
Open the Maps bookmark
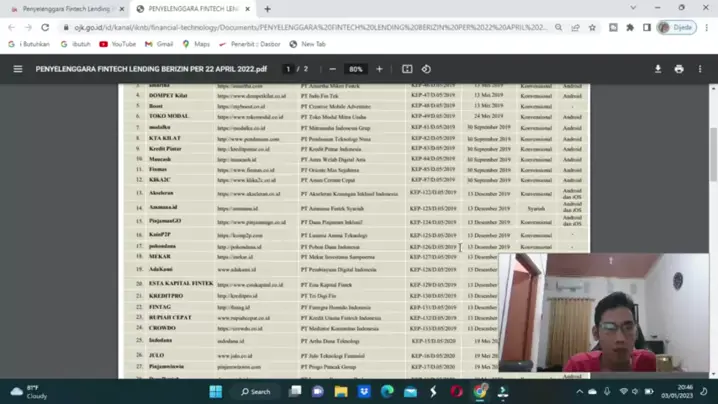pos(196,44)
